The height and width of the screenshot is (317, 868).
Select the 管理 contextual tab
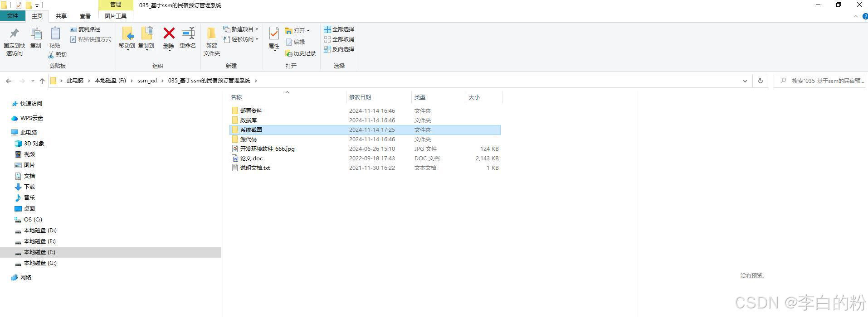point(116,5)
